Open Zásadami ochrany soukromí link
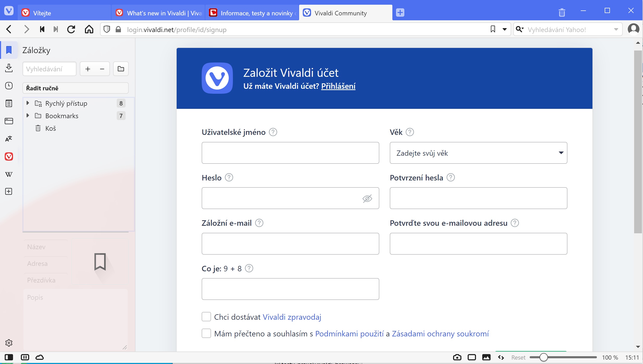 [x=440, y=334]
